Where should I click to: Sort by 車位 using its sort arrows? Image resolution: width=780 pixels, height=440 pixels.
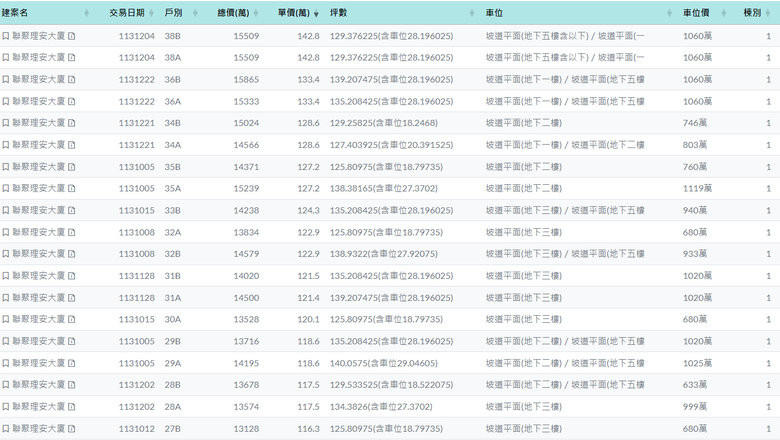click(x=670, y=13)
